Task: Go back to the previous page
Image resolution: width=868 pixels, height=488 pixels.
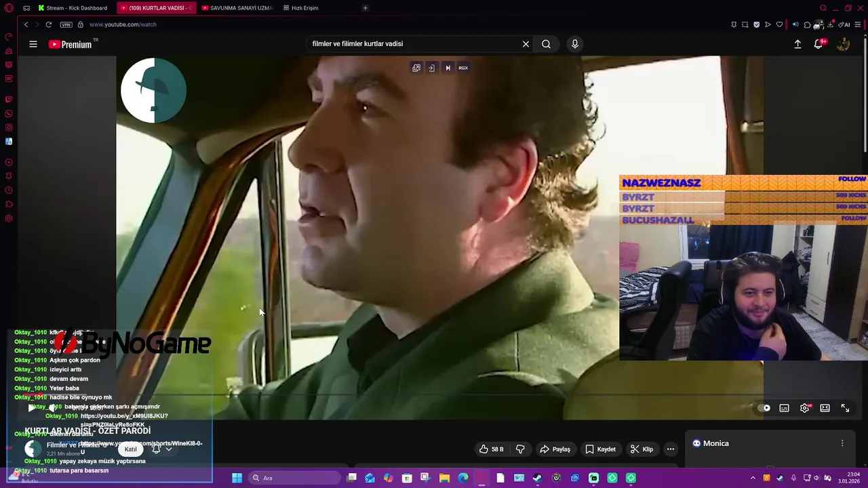Action: (26, 24)
